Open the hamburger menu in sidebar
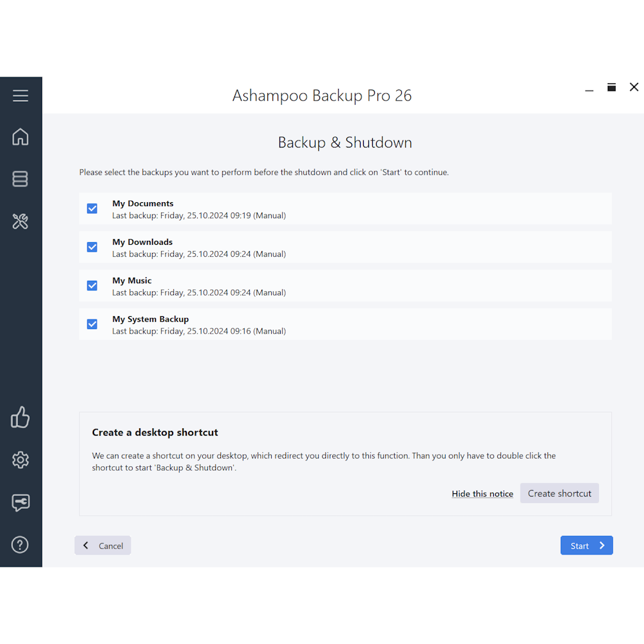This screenshot has height=644, width=644. coord(21,96)
